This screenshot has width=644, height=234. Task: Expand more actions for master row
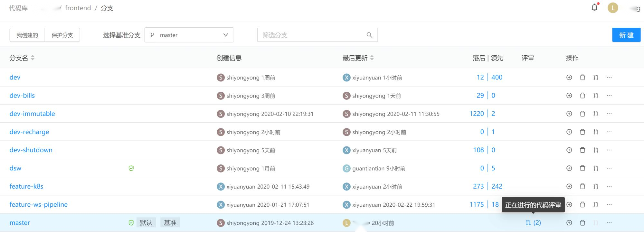tap(609, 223)
